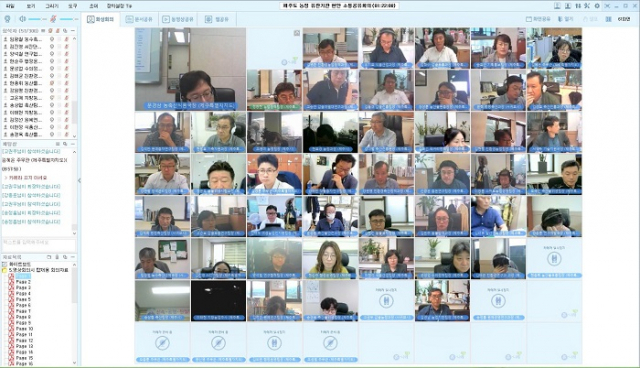640x368 pixels.
Task: Select the 화면공유 screen share button
Action: point(538,19)
